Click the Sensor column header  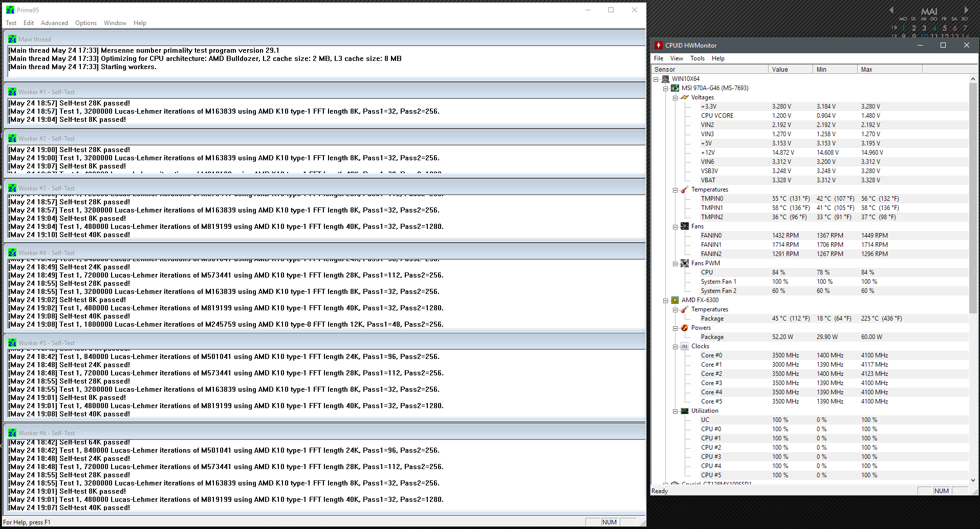(710, 69)
